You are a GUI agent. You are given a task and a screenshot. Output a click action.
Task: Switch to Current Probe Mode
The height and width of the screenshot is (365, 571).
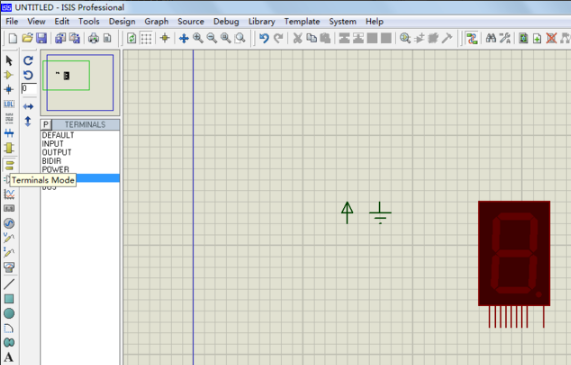coord(9,252)
